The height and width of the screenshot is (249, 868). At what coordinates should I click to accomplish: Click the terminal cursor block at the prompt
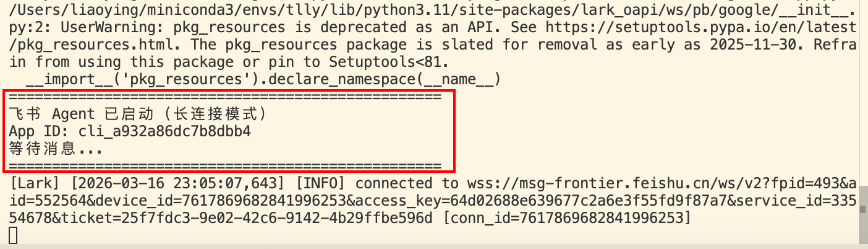[x=14, y=235]
